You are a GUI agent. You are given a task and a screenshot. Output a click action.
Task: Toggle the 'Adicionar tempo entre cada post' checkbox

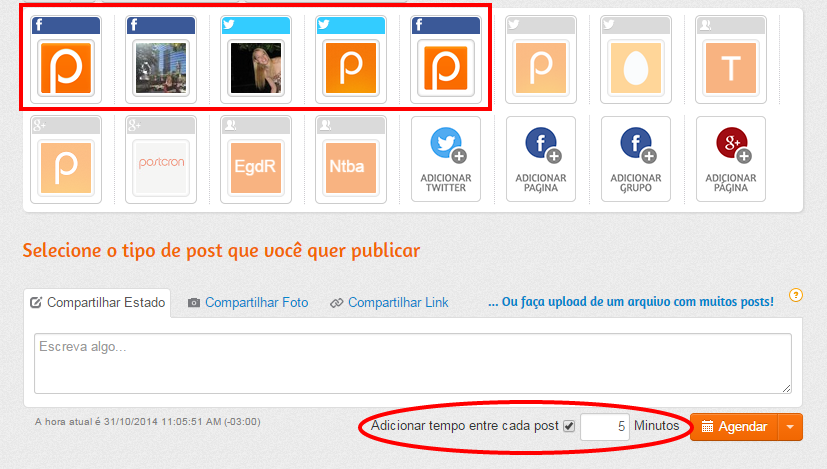[x=569, y=426]
